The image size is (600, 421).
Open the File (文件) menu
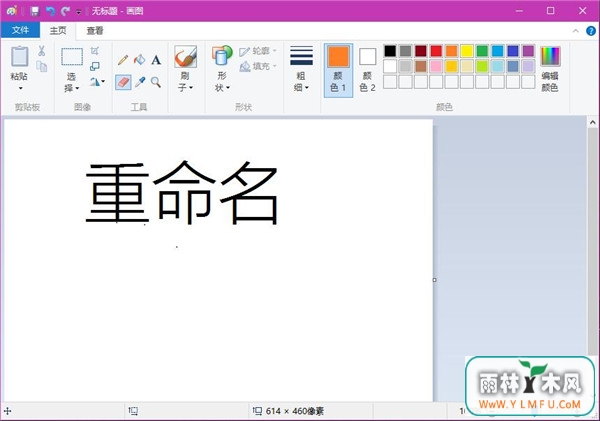[20, 30]
